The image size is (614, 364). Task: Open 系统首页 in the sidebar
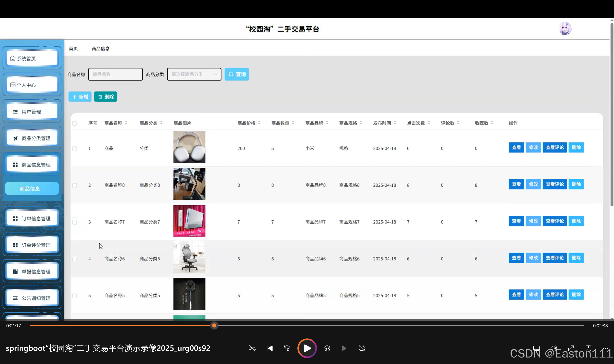32,58
